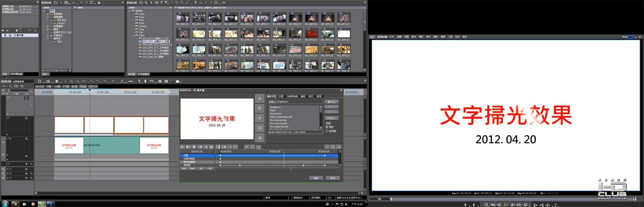644x207 pixels.
Task: Collapse the 視頻濾鏡 effects tree node
Action: [48, 17]
